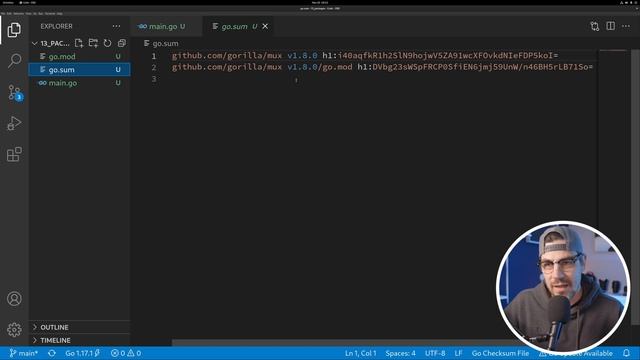Screen dimensions: 640x360
Task: Click the New File icon in Explorer
Action: (79, 43)
